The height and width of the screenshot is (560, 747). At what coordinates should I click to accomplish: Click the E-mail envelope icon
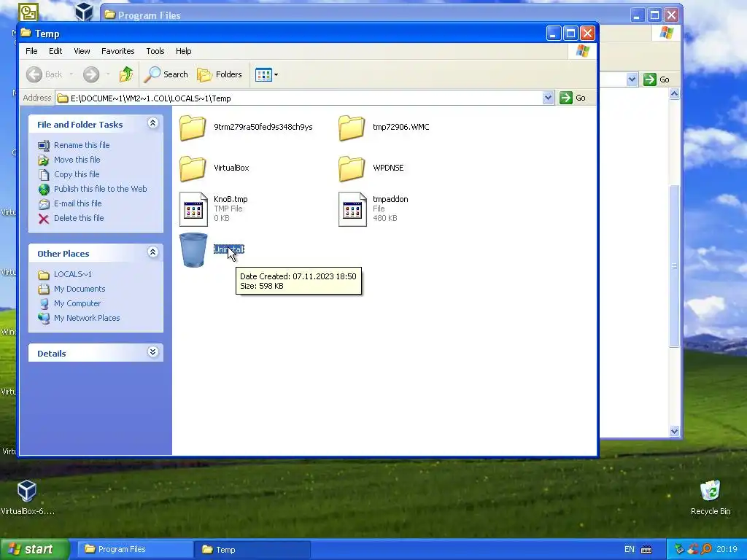coord(43,204)
